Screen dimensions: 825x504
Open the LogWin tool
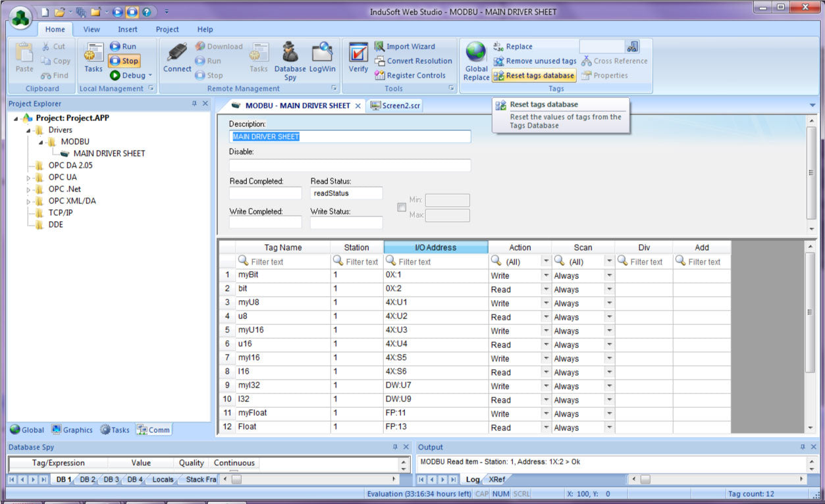pyautogui.click(x=322, y=57)
